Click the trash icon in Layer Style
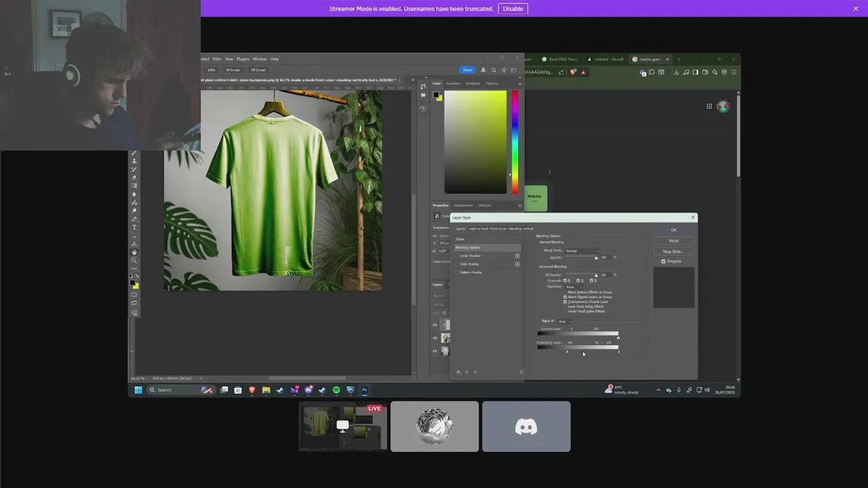The image size is (868, 488). (x=521, y=372)
